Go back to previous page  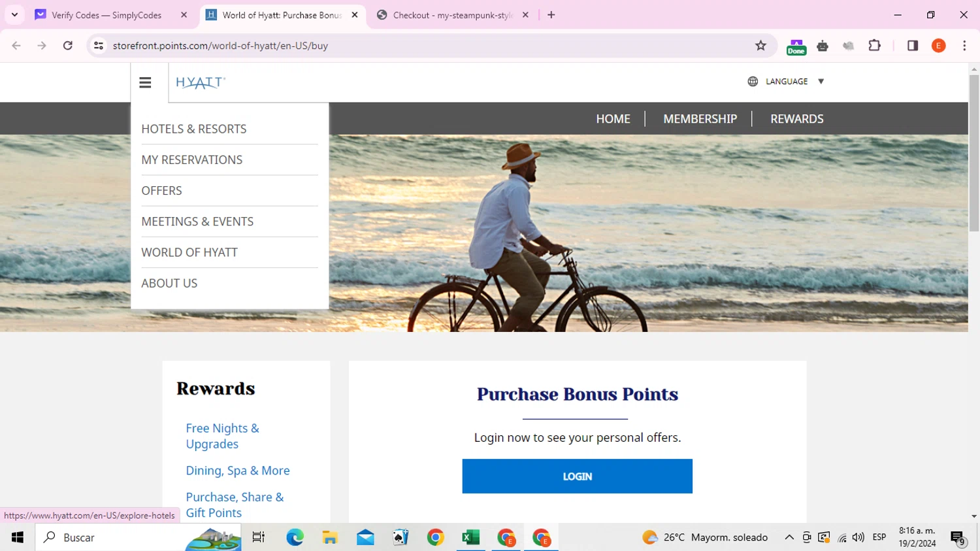tap(16, 46)
